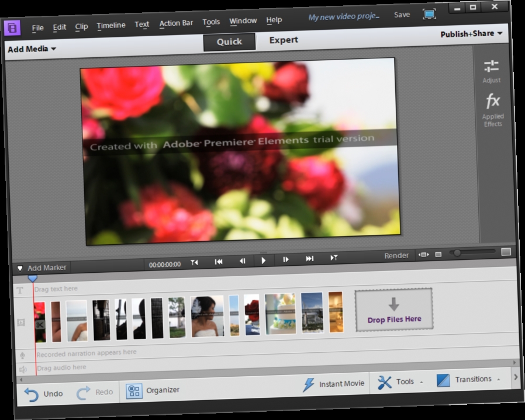Step forward one frame

[x=286, y=259]
